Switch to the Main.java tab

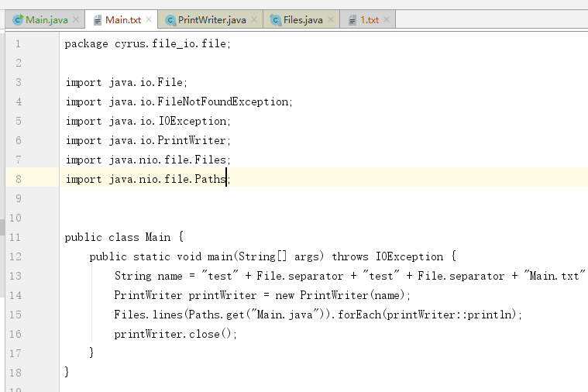(45, 20)
